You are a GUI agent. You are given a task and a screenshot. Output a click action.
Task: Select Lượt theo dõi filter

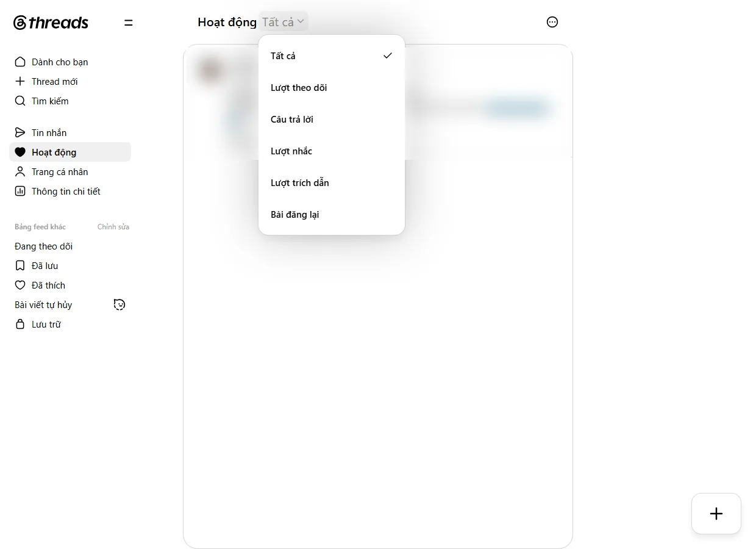(332, 87)
